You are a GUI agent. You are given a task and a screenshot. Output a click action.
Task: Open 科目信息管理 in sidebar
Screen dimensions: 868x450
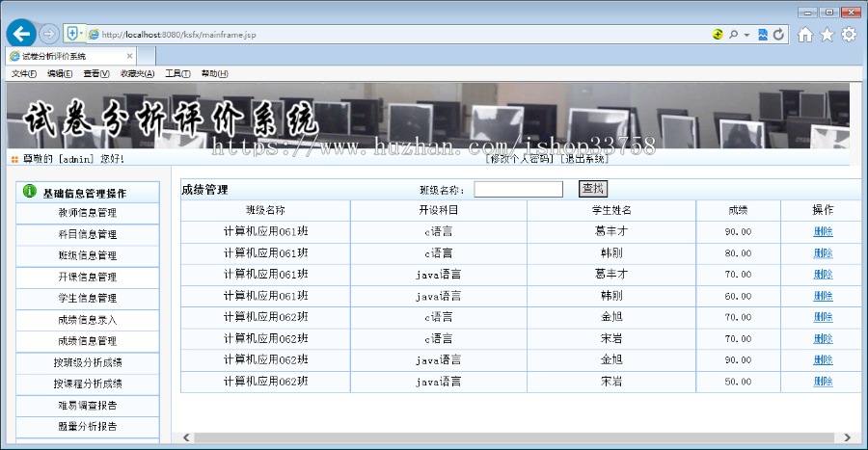pos(88,234)
